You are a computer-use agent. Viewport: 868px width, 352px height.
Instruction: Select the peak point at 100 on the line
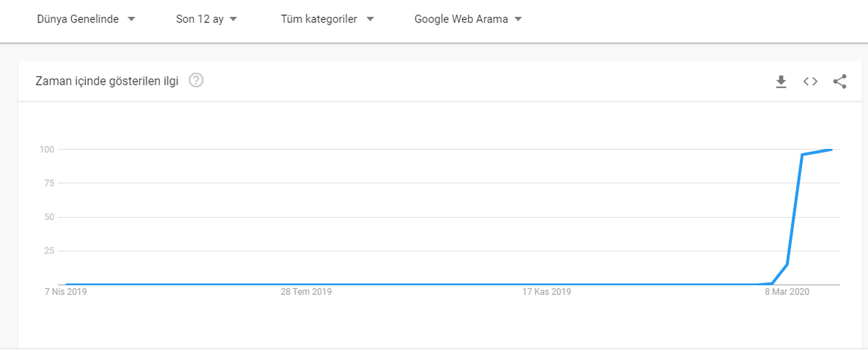click(x=829, y=150)
